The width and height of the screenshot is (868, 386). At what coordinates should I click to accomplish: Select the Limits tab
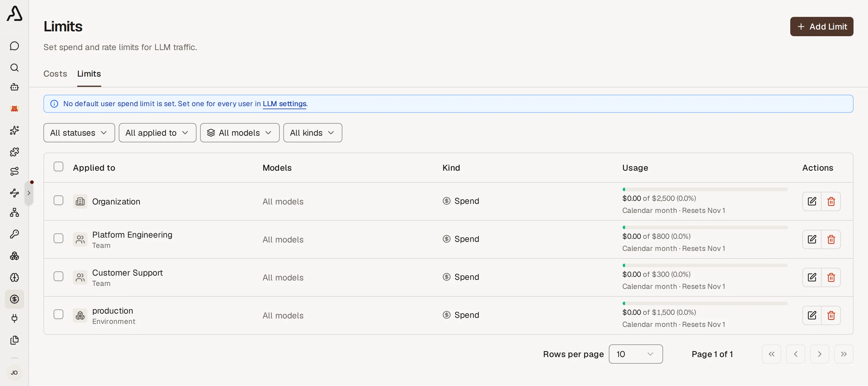pyautogui.click(x=89, y=74)
